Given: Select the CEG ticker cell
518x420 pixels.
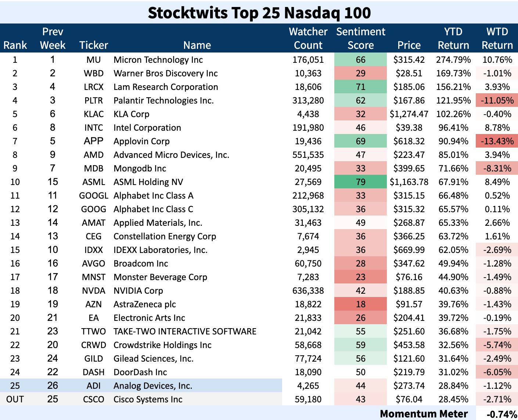Looking at the screenshot, I should point(94,236).
